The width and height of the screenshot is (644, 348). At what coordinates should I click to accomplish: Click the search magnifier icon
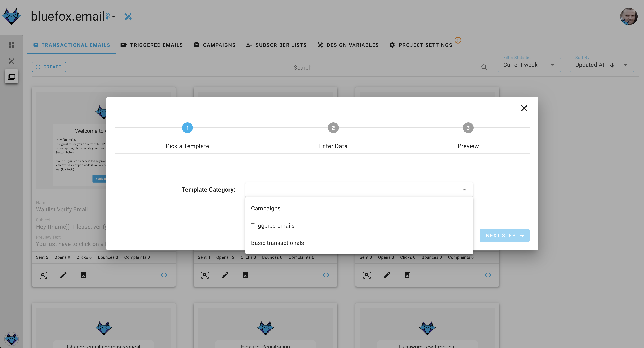tap(484, 68)
